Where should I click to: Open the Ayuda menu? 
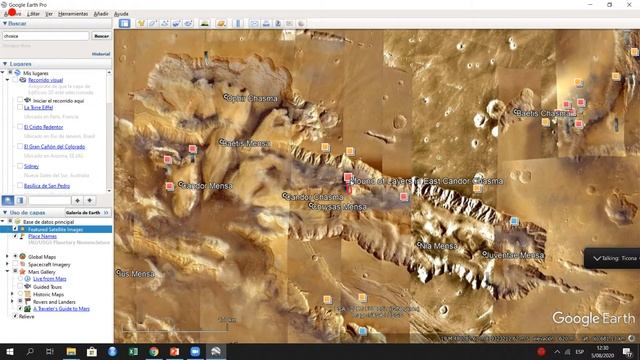pyautogui.click(x=121, y=14)
